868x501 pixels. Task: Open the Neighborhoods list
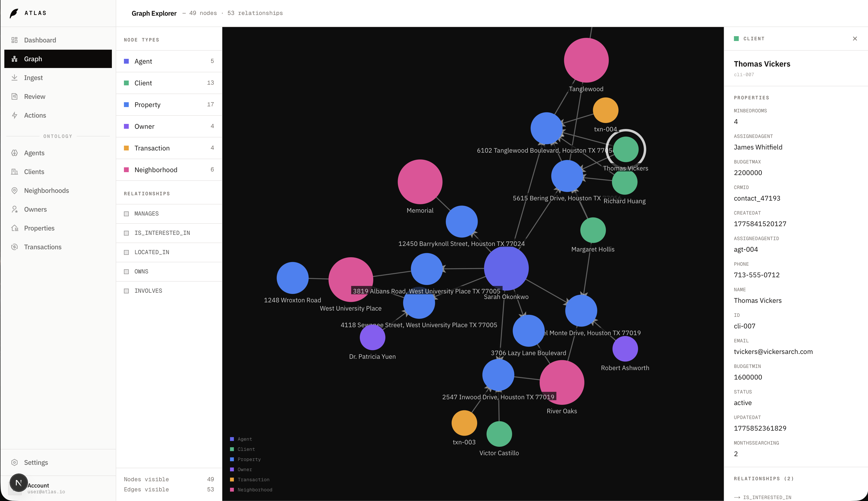point(58,191)
